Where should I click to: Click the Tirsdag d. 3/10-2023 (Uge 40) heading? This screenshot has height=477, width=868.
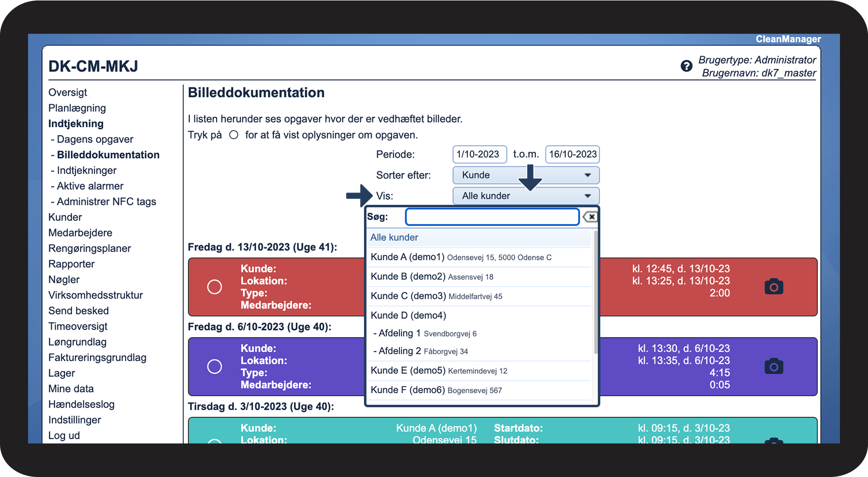[261, 407]
